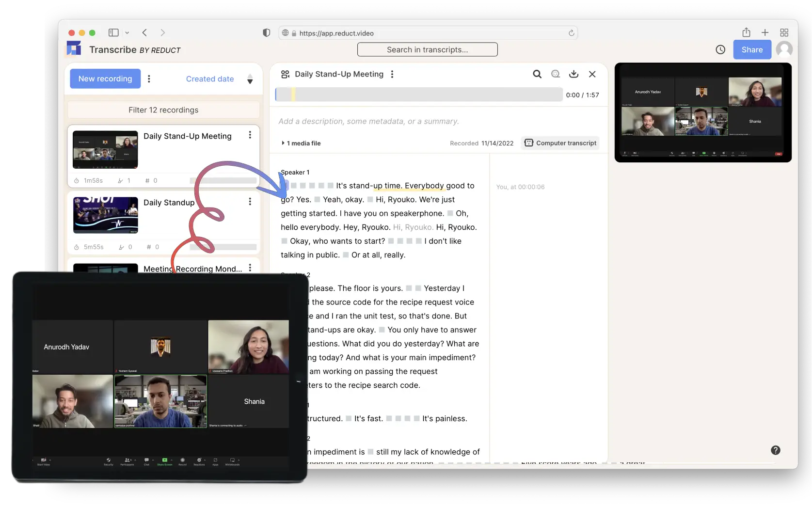Open the browser share icon
Screen dimensions: 812x507
746,32
